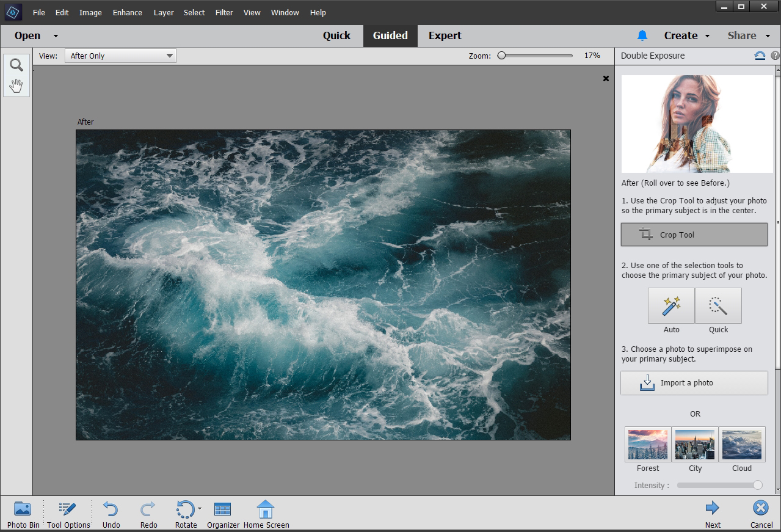Click the Undo arrow icon
This screenshot has height=532, width=781.
click(x=111, y=509)
